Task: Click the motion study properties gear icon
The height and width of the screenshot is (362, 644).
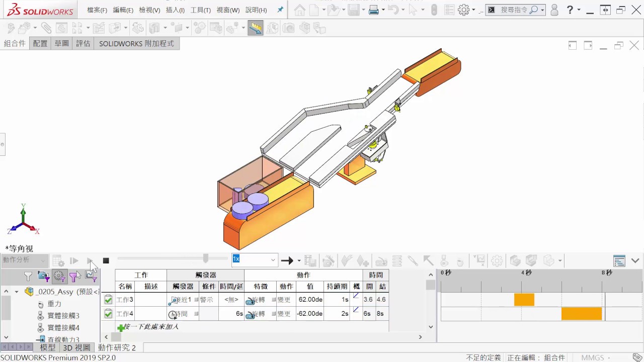Action: 497,260
